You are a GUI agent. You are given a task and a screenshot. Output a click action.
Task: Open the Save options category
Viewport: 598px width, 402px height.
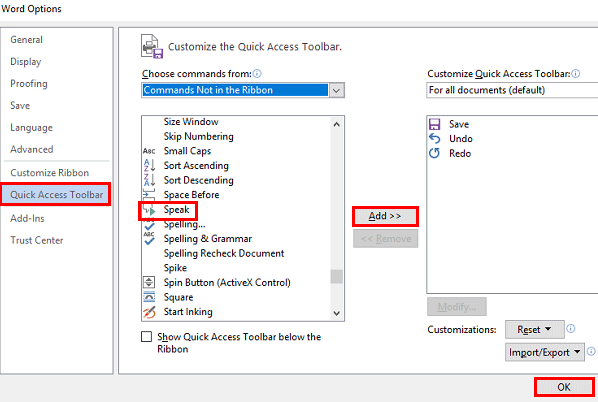coord(20,106)
